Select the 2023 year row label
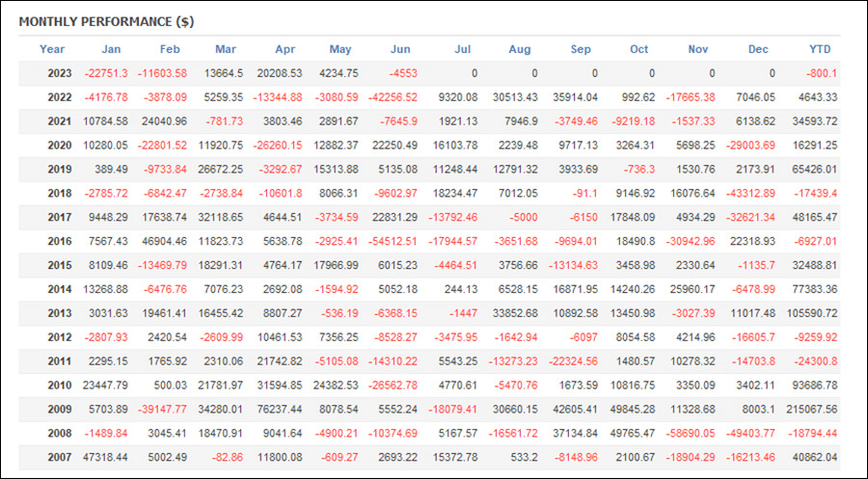Image resolution: width=868 pixels, height=479 pixels. 60,73
